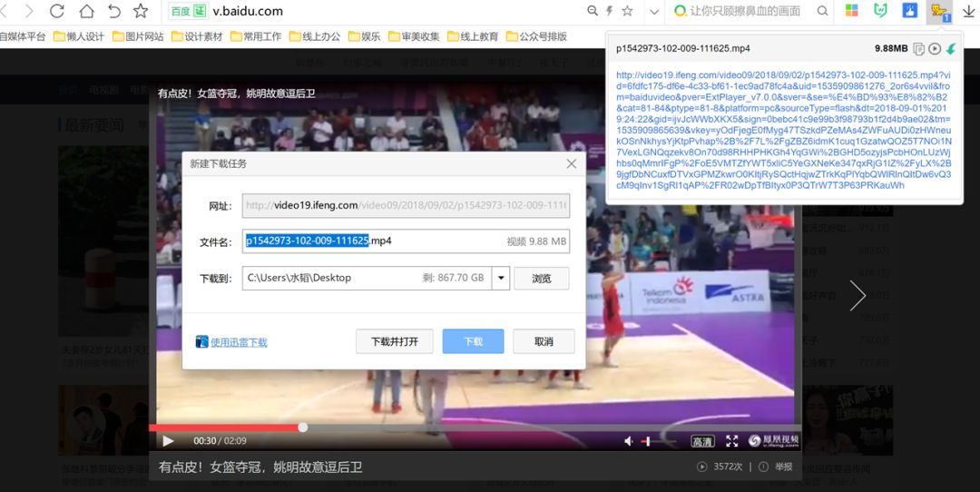The width and height of the screenshot is (980, 492).
Task: Click the green download arrow in popup
Action: coord(950,49)
